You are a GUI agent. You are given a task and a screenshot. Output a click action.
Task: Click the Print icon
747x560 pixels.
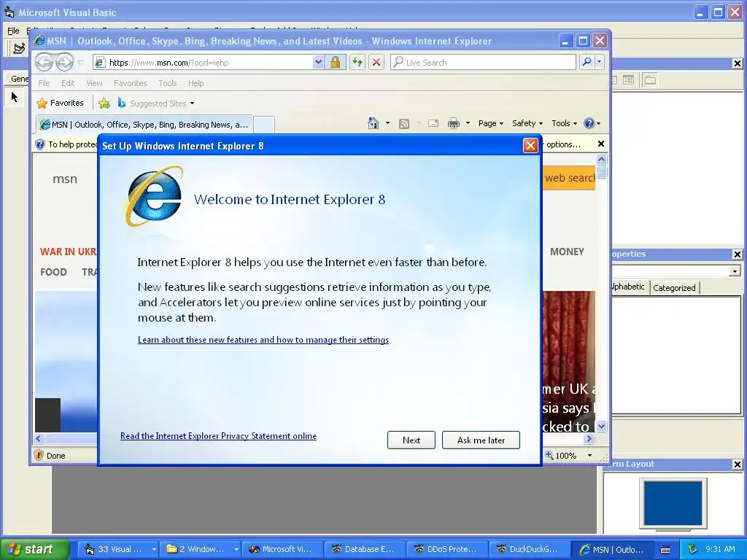[454, 124]
